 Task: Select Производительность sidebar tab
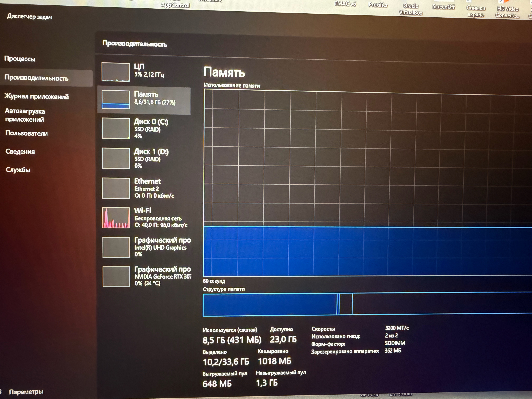tap(37, 78)
